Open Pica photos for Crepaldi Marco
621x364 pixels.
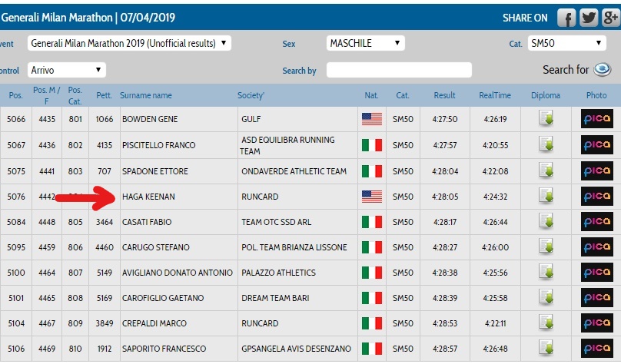597,323
